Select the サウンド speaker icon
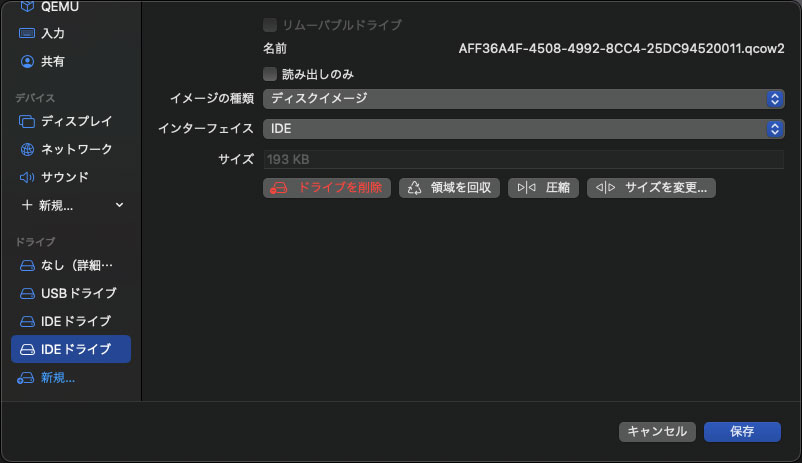This screenshot has height=463, width=802. point(27,177)
